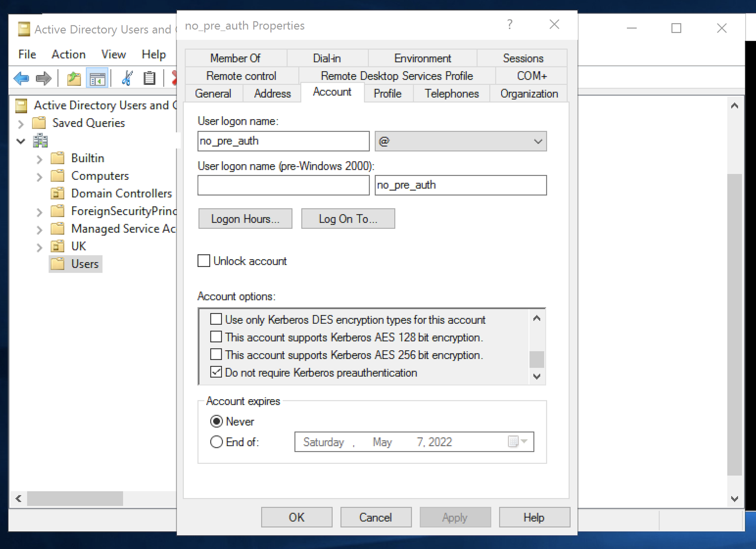The height and width of the screenshot is (549, 756).
Task: Enable Use only Kerberos DES encryption types
Action: coord(216,319)
